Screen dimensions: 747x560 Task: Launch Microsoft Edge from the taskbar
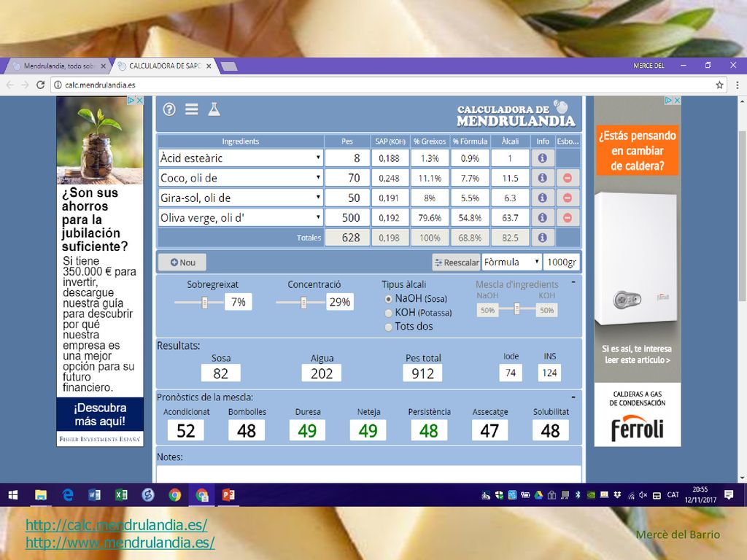(x=68, y=495)
